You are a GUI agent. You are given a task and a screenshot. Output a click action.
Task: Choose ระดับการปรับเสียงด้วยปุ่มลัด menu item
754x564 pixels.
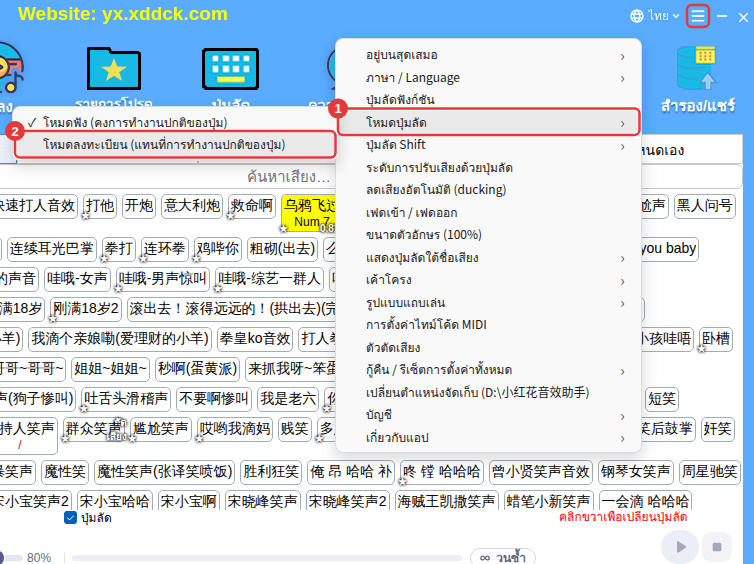pos(488,168)
